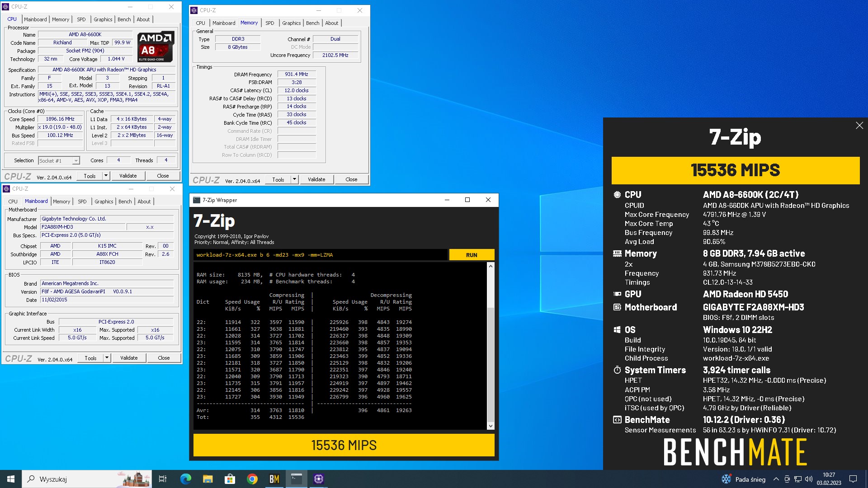This screenshot has width=868, height=488.
Task: Click Tools button in Mainboard window
Action: tap(90, 358)
